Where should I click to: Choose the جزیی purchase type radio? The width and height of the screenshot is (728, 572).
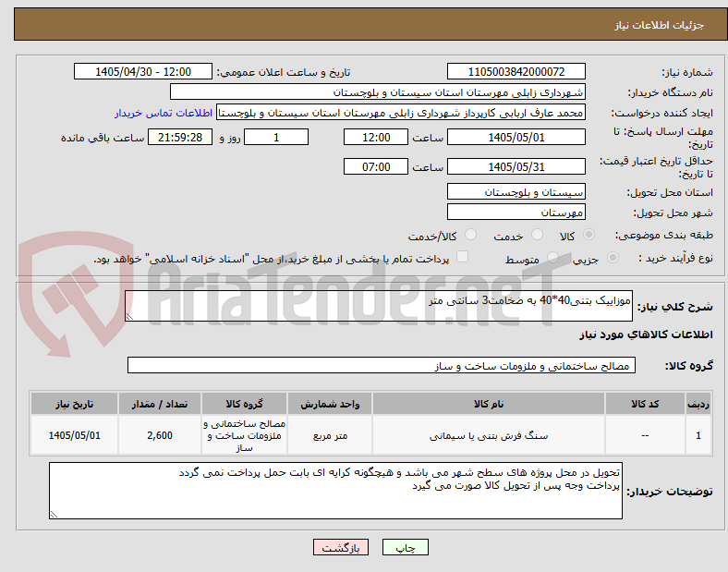(613, 257)
